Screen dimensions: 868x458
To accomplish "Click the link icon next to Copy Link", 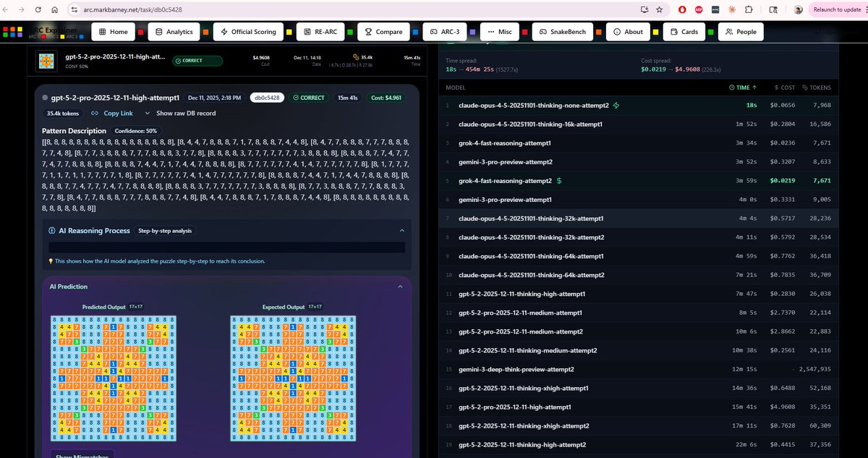I will (95, 114).
